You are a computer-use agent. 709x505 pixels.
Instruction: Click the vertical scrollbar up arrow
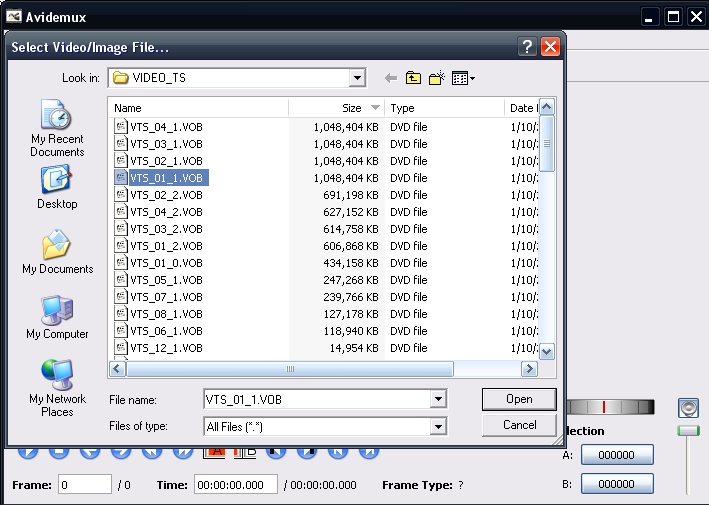pos(547,107)
